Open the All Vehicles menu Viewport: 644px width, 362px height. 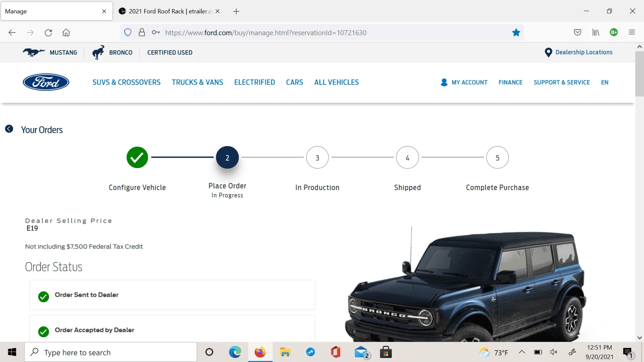click(x=336, y=82)
